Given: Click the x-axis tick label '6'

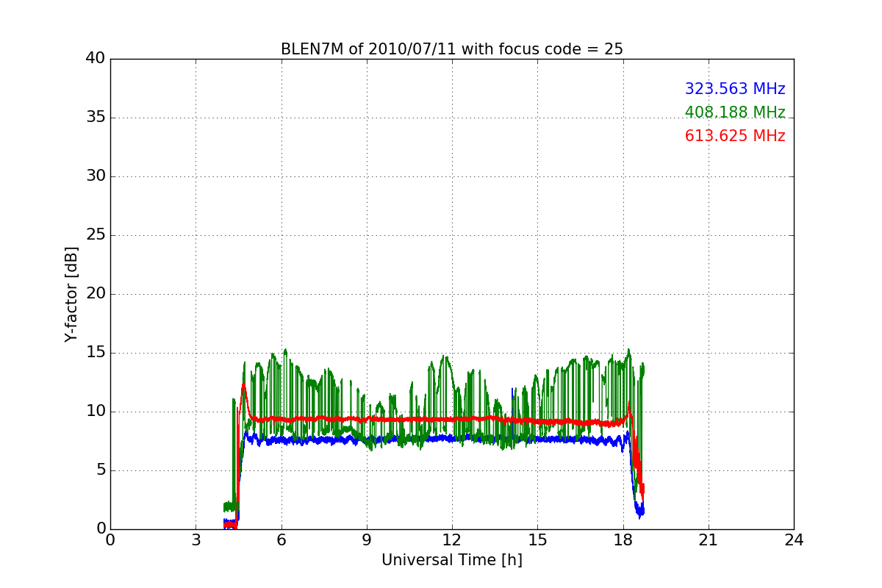Looking at the screenshot, I should tap(281, 539).
